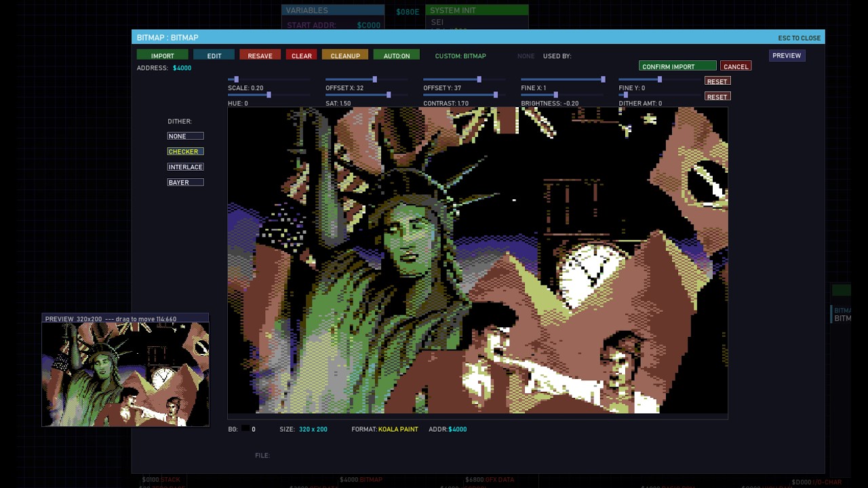
Task: Click the RESAVE button
Action: [260, 56]
